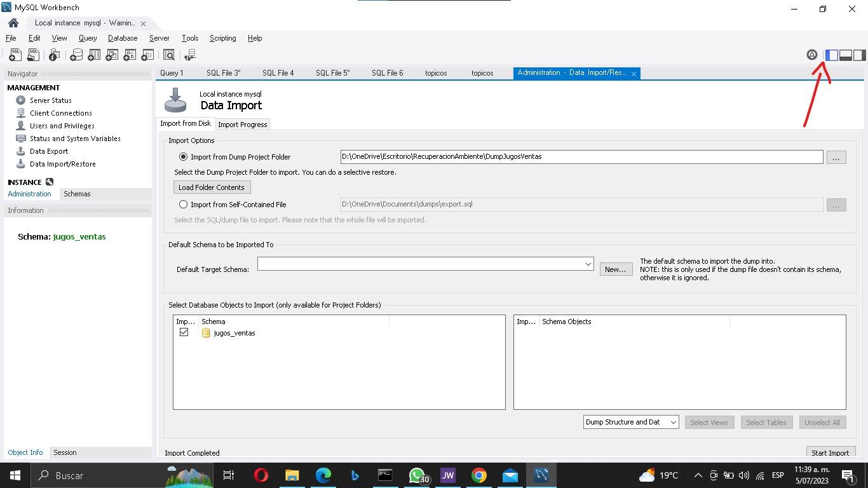The height and width of the screenshot is (488, 868).
Task: Uncheck the jugos_ventas import checkbox
Action: pyautogui.click(x=184, y=332)
